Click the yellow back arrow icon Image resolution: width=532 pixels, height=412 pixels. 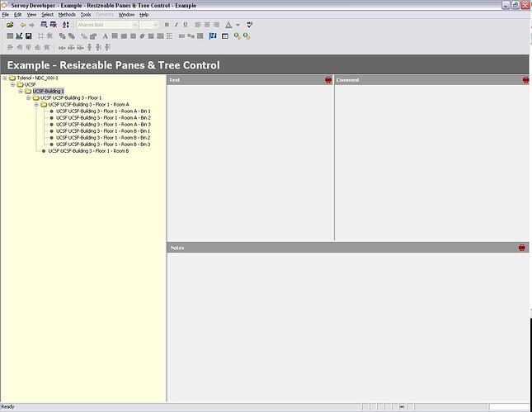23,25
